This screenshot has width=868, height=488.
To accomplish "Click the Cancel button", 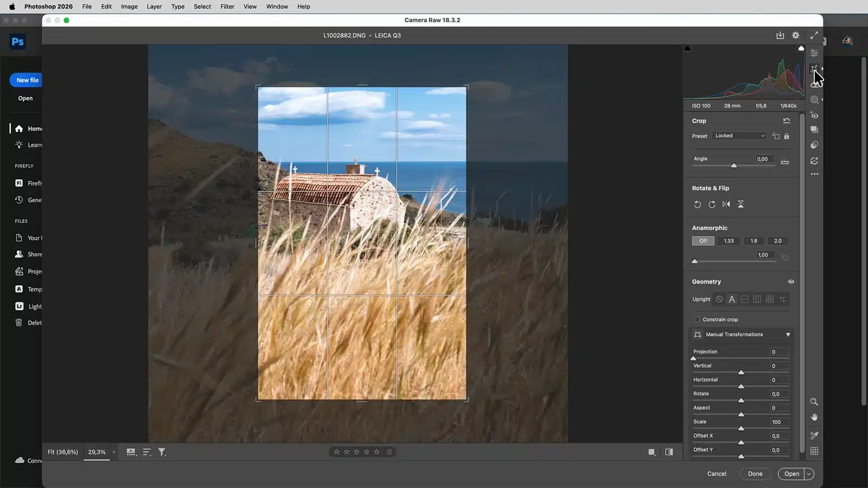I will (717, 474).
